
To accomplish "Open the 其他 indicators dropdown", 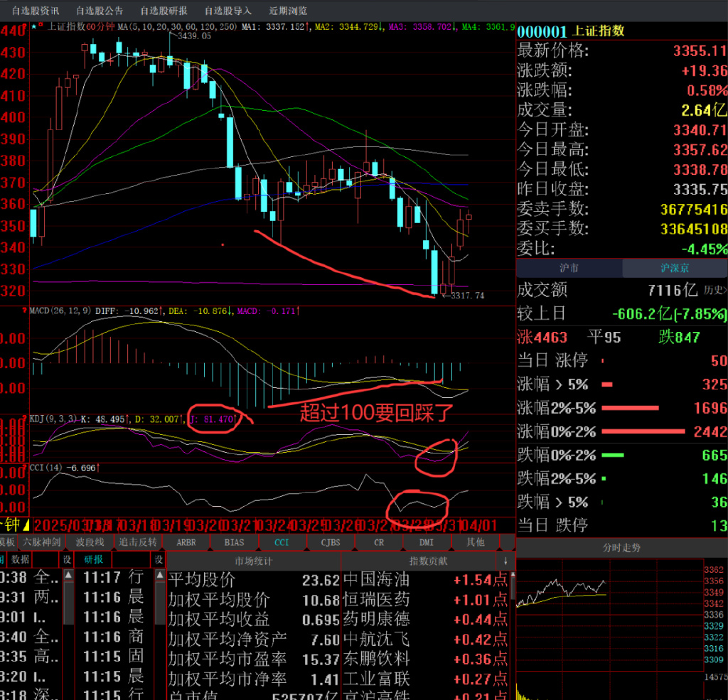I will click(x=476, y=542).
